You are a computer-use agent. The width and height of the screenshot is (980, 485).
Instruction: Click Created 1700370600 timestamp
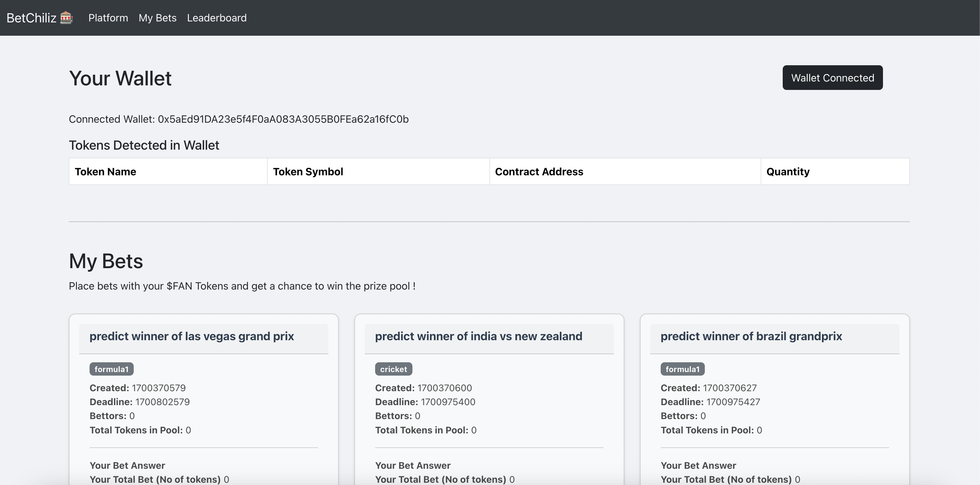coord(423,388)
